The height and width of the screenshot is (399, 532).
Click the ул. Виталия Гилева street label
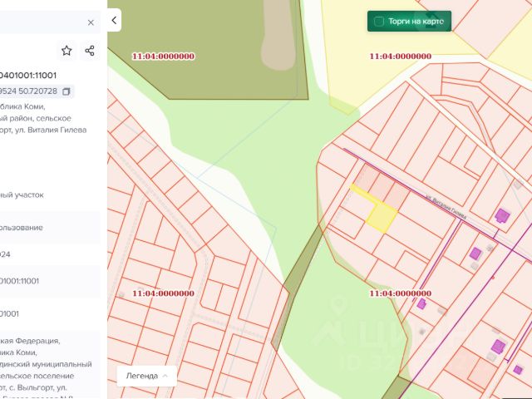(x=446, y=206)
